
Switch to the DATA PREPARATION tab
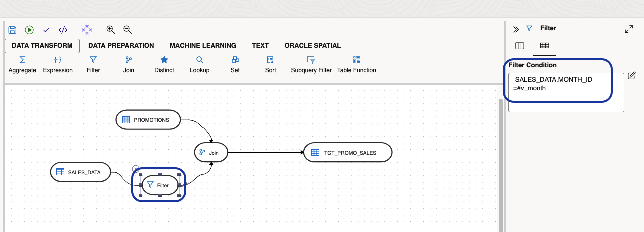(x=121, y=45)
